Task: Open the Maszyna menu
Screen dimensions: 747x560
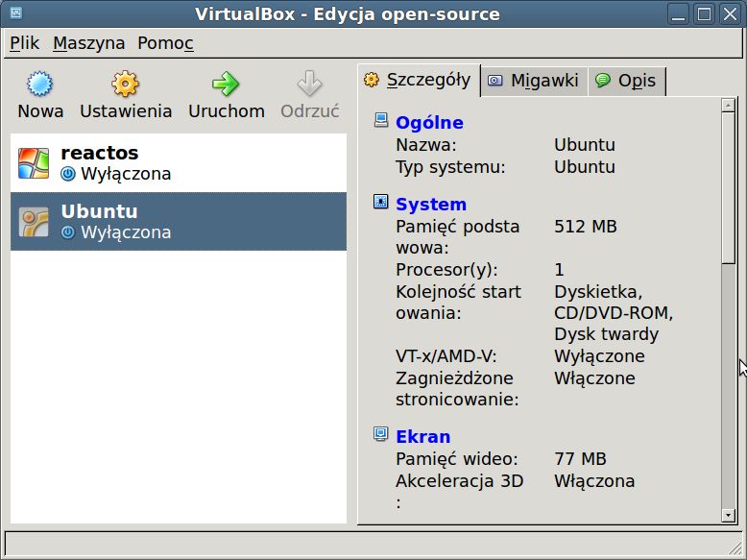Action: pos(88,43)
